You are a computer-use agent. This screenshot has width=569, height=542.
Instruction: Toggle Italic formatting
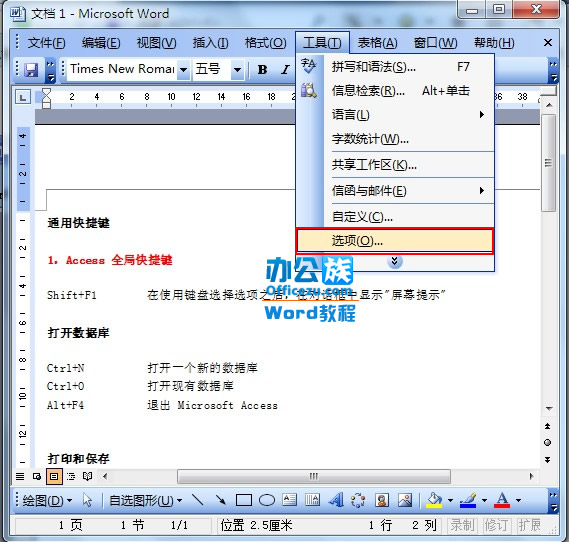(x=286, y=69)
